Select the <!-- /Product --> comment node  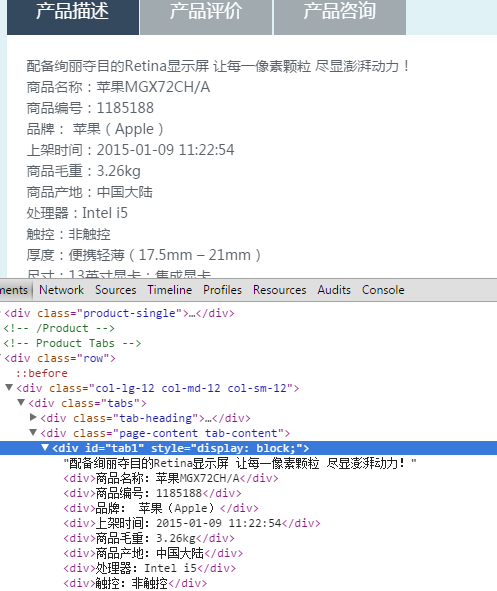[59, 328]
